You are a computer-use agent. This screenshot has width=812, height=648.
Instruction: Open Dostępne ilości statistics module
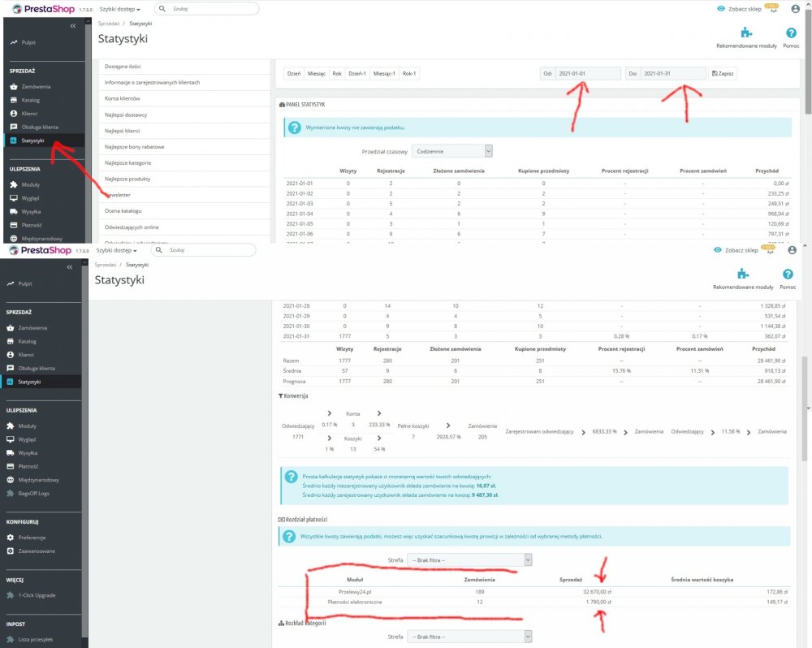pos(184,67)
